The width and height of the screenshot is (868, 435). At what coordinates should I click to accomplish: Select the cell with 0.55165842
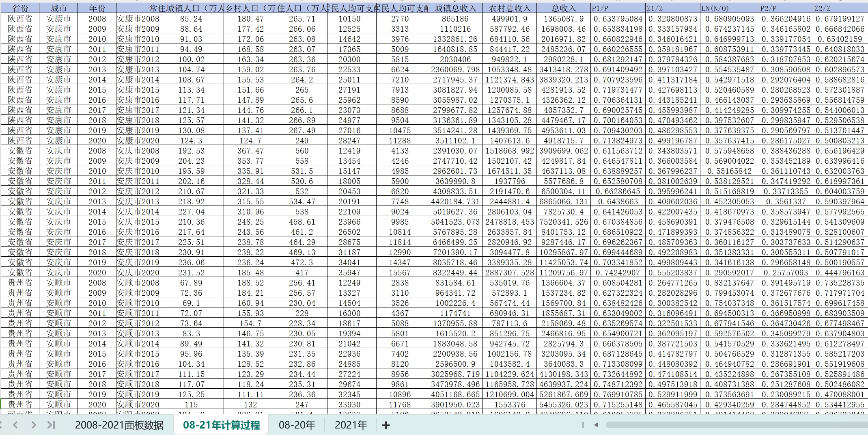point(730,171)
